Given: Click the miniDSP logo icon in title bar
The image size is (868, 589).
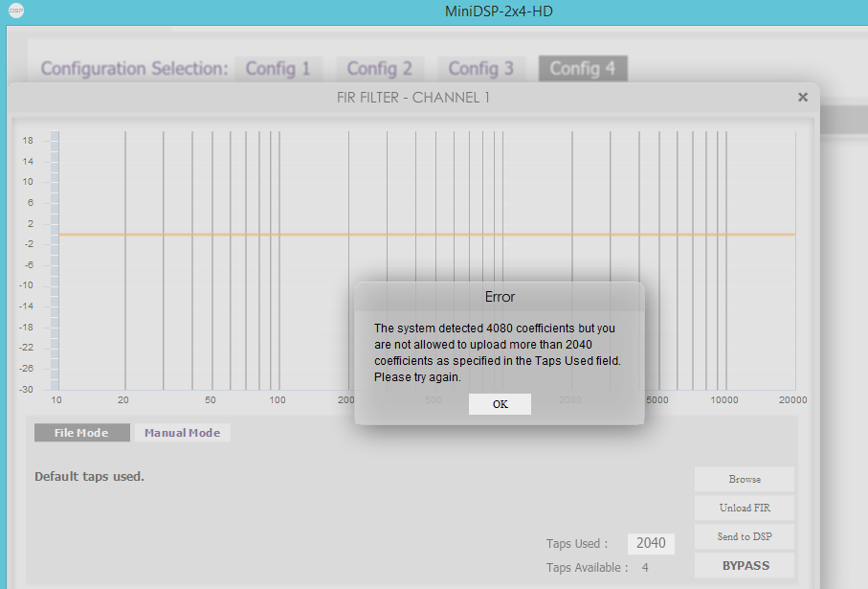Looking at the screenshot, I should [x=16, y=11].
